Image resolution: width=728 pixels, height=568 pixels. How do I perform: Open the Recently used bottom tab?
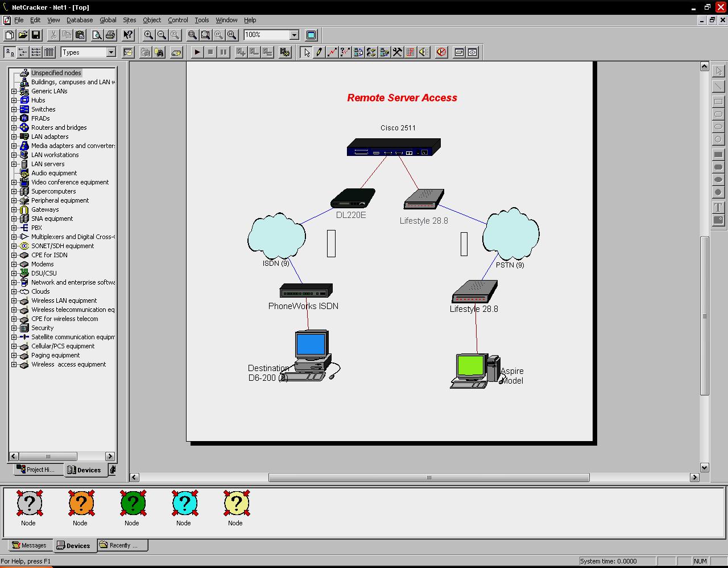[x=122, y=545]
